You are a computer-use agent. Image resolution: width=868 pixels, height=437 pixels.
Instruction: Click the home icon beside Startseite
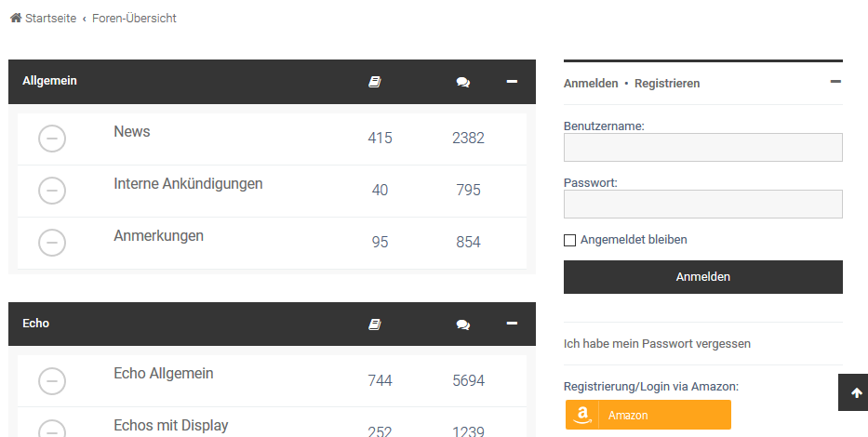click(x=16, y=19)
